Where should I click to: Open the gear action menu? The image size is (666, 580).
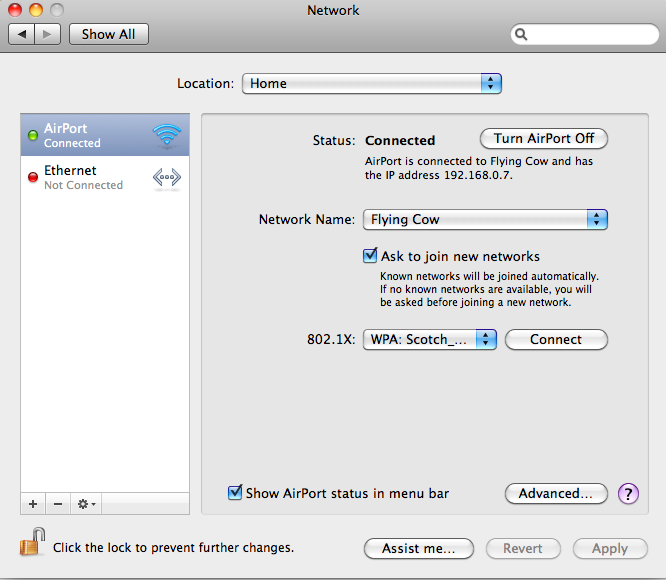(86, 504)
